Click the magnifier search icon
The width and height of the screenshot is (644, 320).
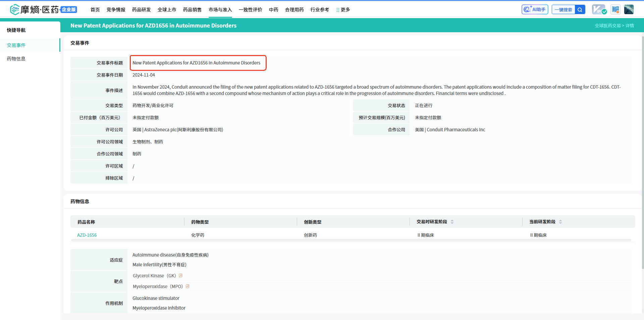580,9
